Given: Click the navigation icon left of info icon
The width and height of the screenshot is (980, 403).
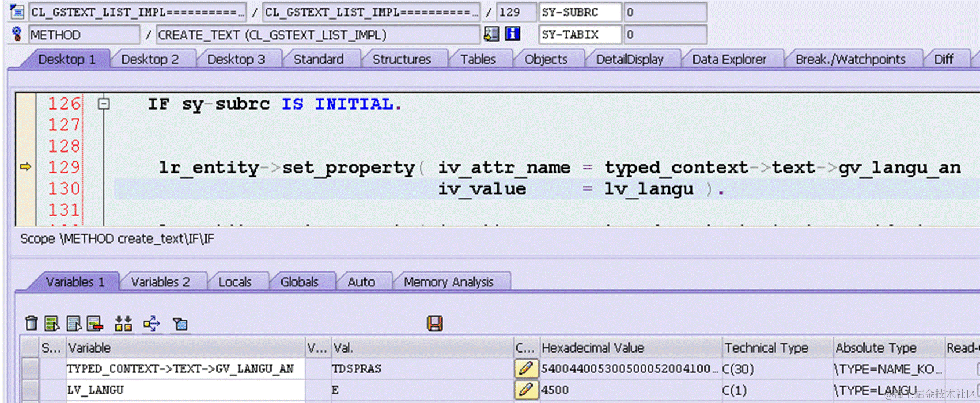Looking at the screenshot, I should point(491,34).
